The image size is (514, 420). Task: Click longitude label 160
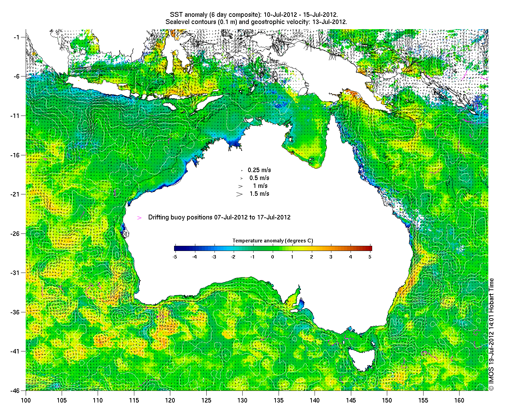pos(459,400)
